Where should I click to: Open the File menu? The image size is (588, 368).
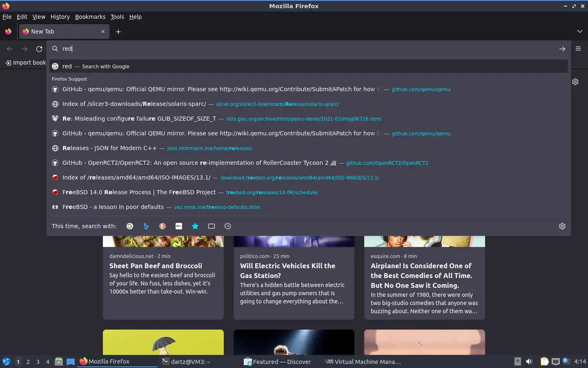(7, 17)
